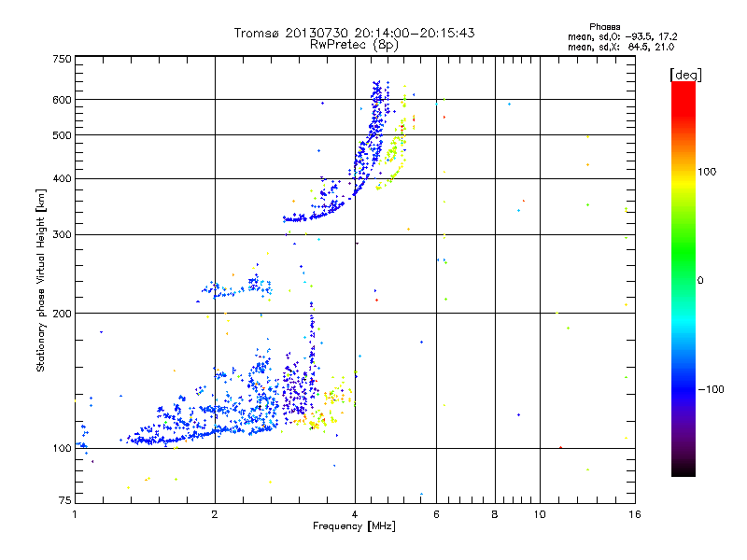Click the x-axis tick label '2'

tap(215, 514)
